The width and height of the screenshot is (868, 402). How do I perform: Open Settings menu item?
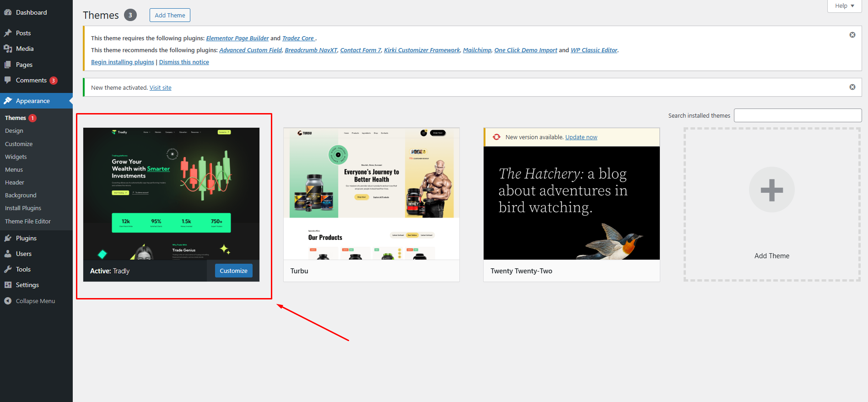[36, 285]
